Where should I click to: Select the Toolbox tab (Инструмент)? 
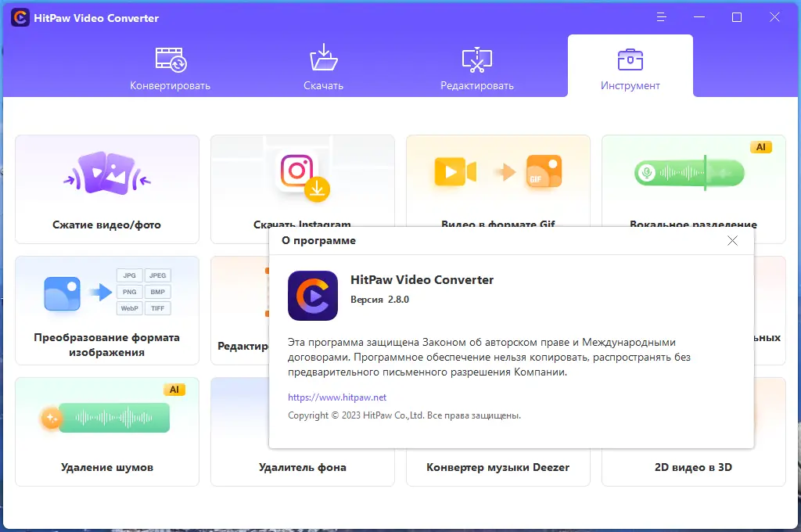[x=630, y=67]
